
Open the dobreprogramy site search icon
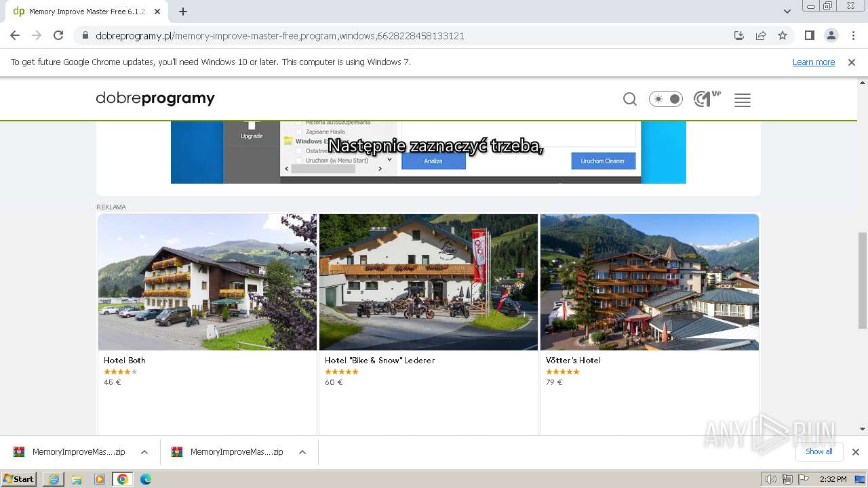point(630,100)
